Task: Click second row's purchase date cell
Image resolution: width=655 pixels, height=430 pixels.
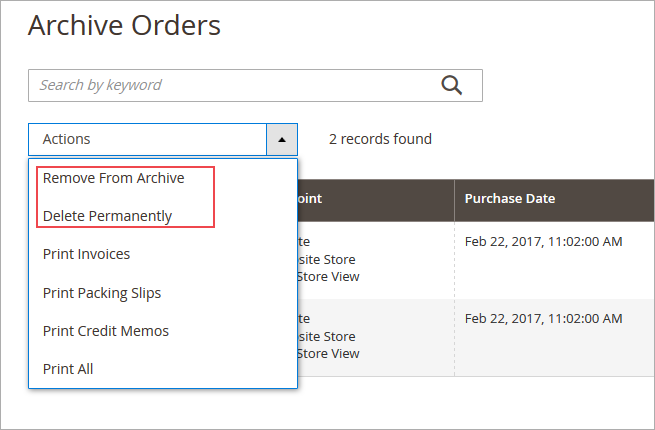Action: point(544,318)
